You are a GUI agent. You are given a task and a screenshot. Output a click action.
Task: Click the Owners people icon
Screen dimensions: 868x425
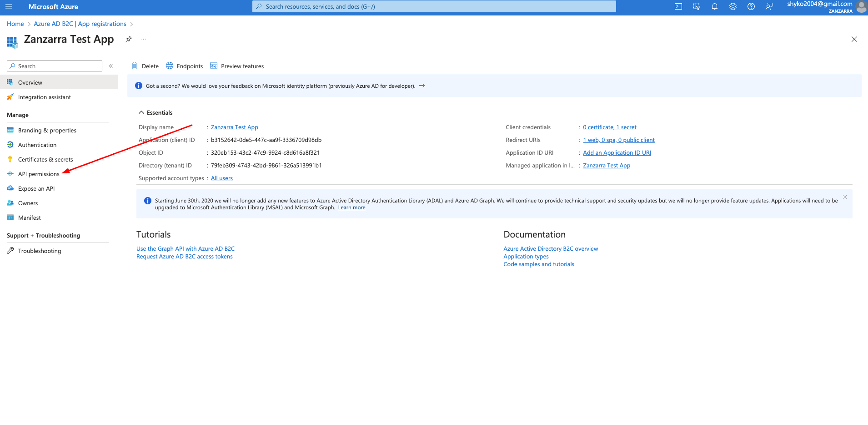(x=10, y=203)
